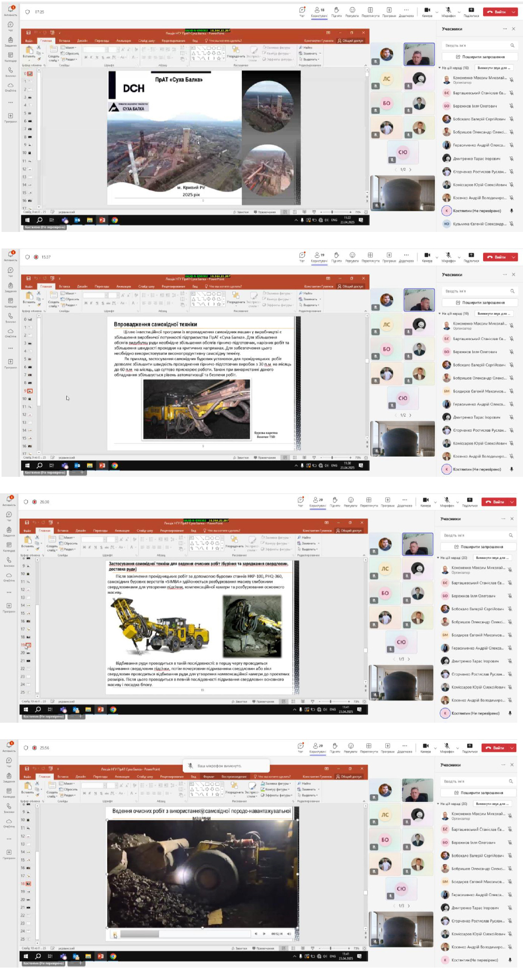Toggle the Камера button in the 25:56 meeting
This screenshot has height=980, width=523.
[x=426, y=747]
